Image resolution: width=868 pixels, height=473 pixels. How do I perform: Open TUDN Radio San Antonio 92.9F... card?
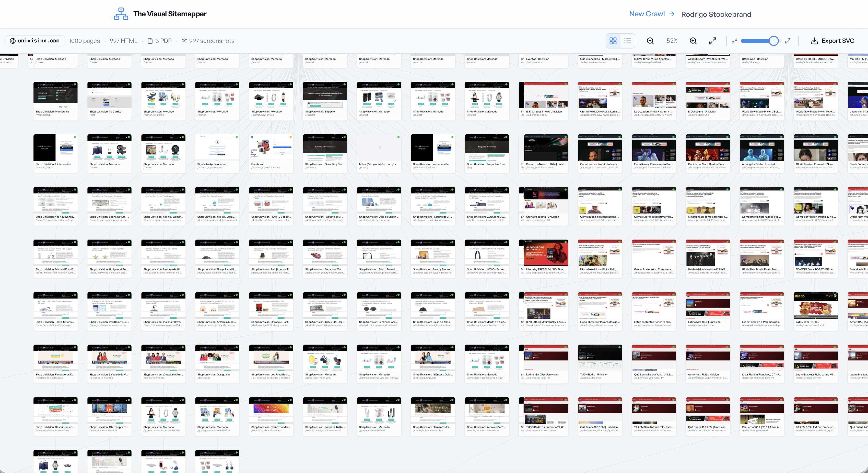[546, 416]
